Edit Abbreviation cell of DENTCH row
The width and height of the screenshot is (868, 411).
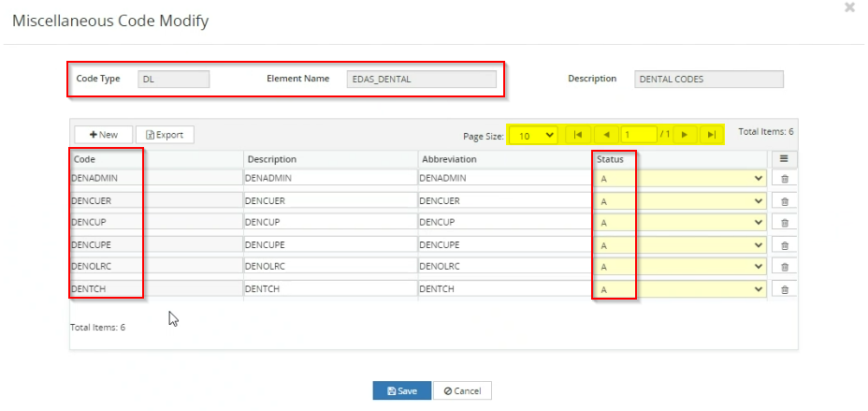(x=505, y=289)
